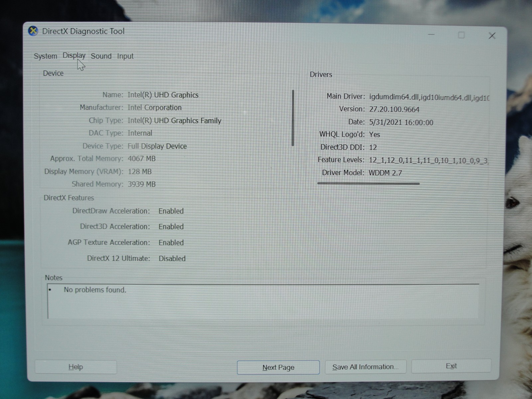Click the 'DirectX 12 Ultimate:' label
This screenshot has height=399, width=532.
coord(118,259)
